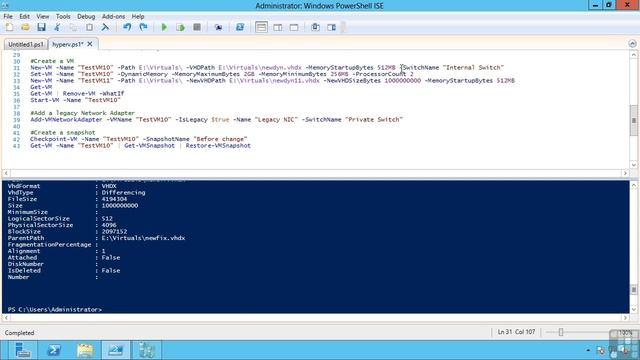Screen dimensions: 640x360
Task: Create a new script file
Action: tap(9, 27)
